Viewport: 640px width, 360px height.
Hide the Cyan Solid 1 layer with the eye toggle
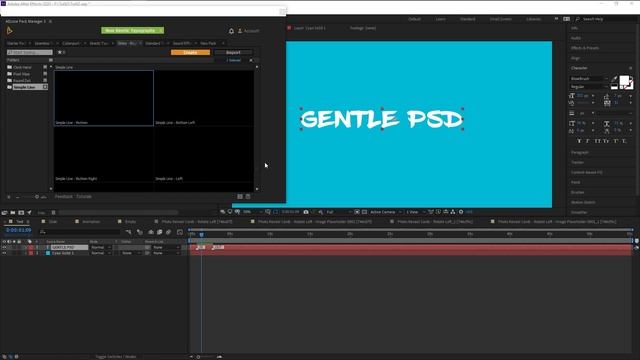tap(4, 253)
